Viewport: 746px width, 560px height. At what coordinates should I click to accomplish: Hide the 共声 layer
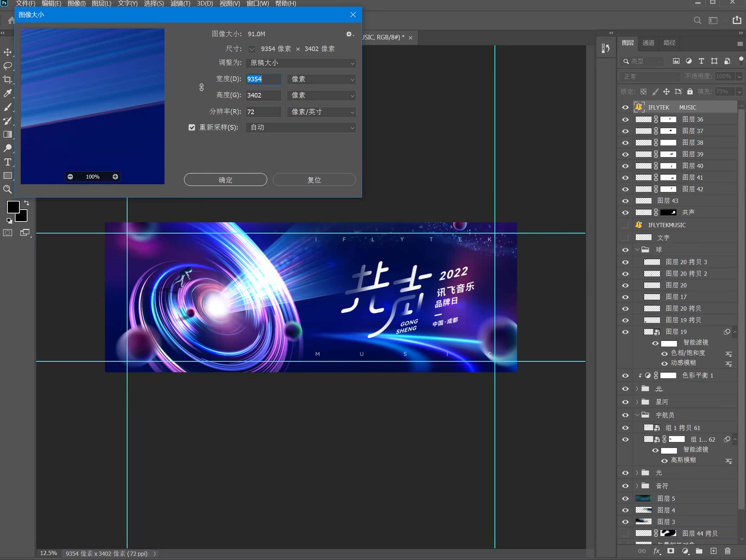[x=625, y=213]
